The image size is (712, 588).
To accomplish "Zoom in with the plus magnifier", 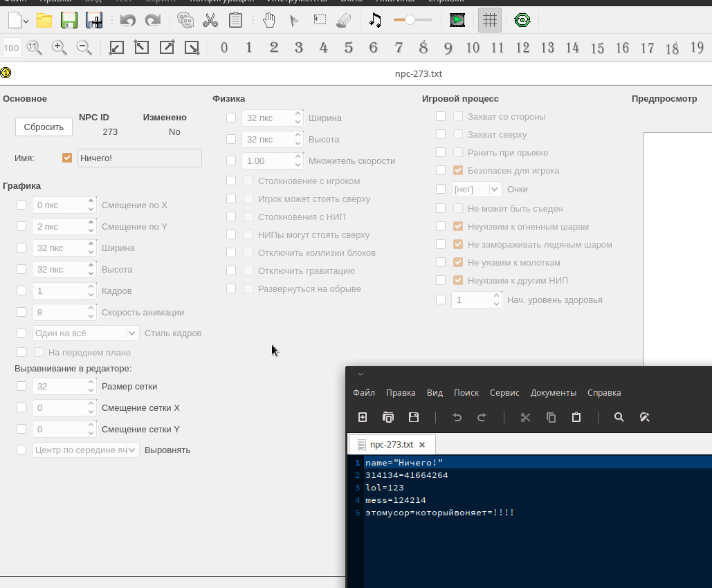I will [x=60, y=47].
